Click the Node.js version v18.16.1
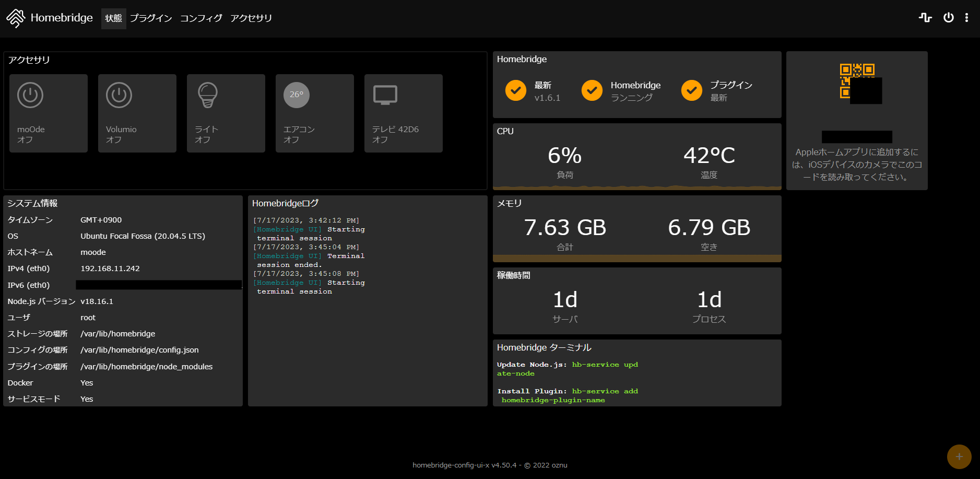Screen dimensions: 980x479 point(97,301)
